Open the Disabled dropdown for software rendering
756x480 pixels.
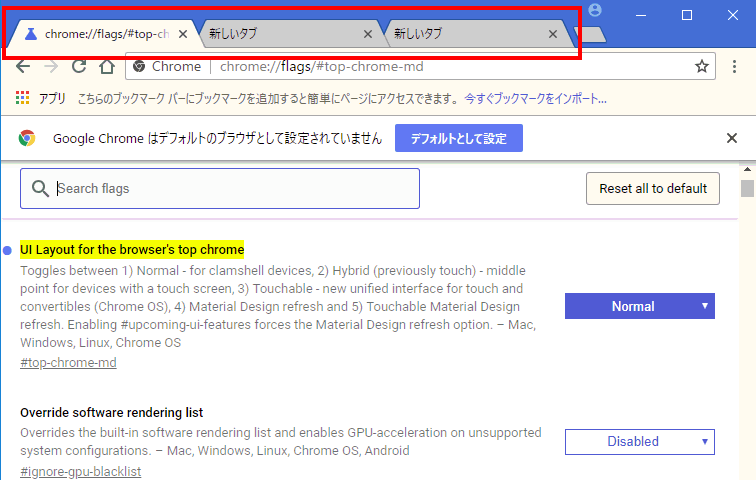click(640, 441)
